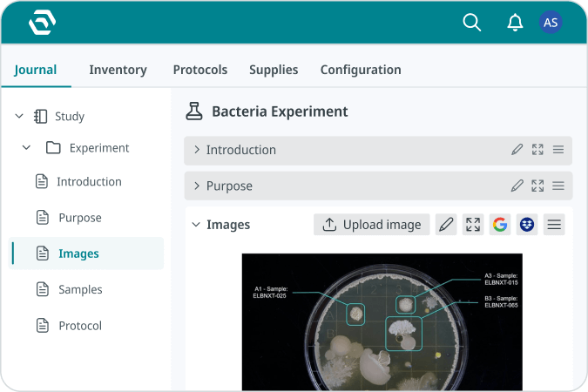Click the Introduction document icon in sidebar
This screenshot has height=392, width=588.
tap(42, 181)
